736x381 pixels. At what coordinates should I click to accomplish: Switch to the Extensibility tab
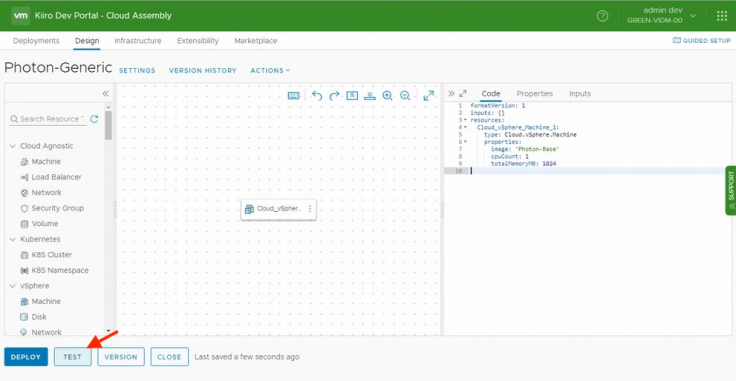coord(198,41)
